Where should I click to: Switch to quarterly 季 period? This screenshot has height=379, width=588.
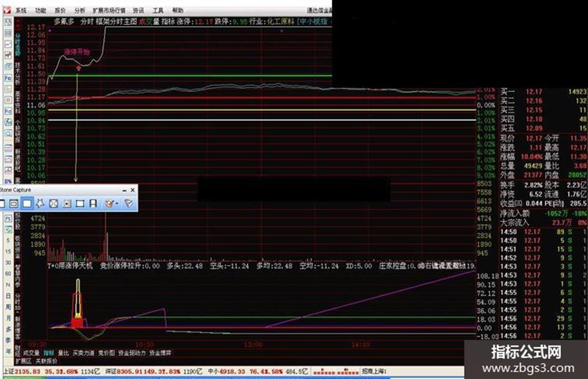pos(8,340)
